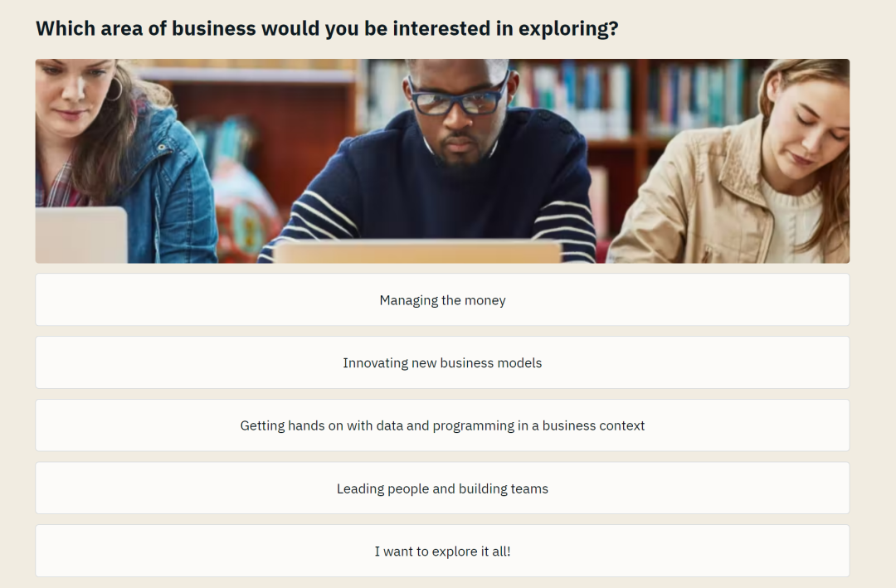Image resolution: width=896 pixels, height=588 pixels.
Task: Choose "Innovating new business models" option
Action: tap(442, 362)
